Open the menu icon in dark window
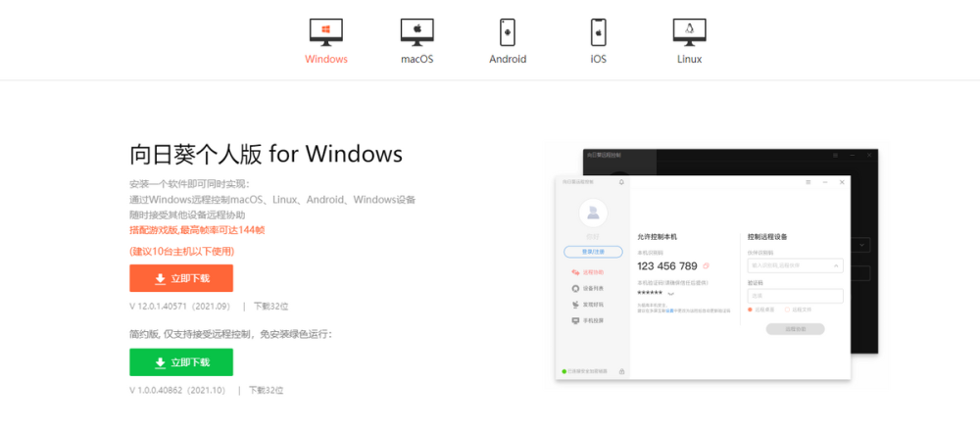 (836, 154)
